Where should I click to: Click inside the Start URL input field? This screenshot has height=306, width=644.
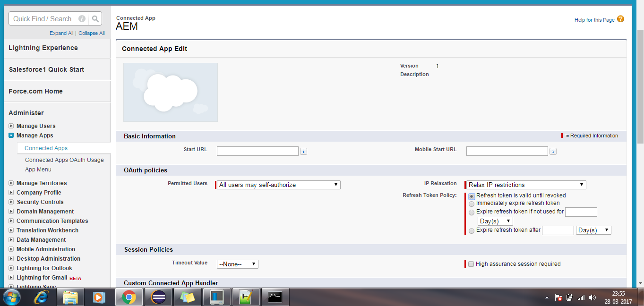(258, 151)
